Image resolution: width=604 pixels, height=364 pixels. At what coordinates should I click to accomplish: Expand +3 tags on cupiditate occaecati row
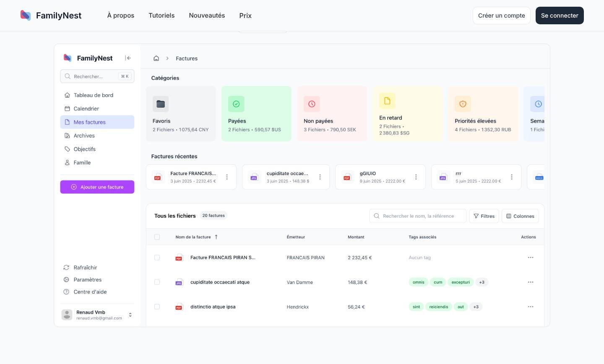482,282
